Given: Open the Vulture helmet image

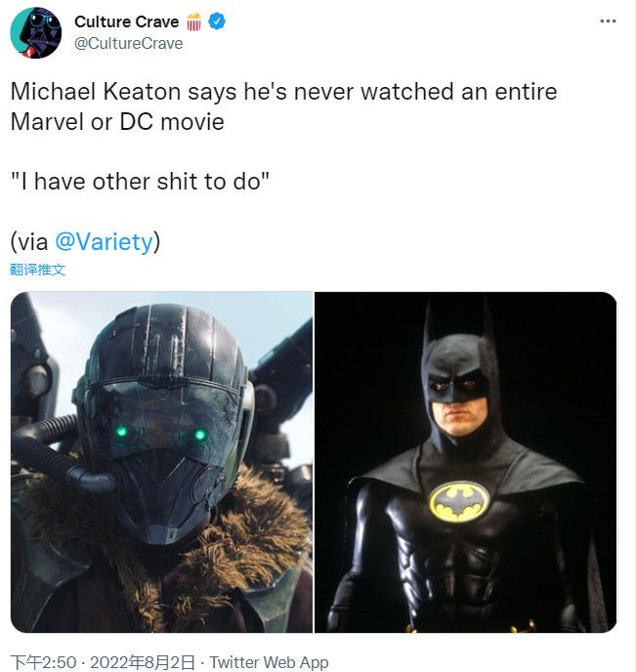Looking at the screenshot, I should point(162,462).
